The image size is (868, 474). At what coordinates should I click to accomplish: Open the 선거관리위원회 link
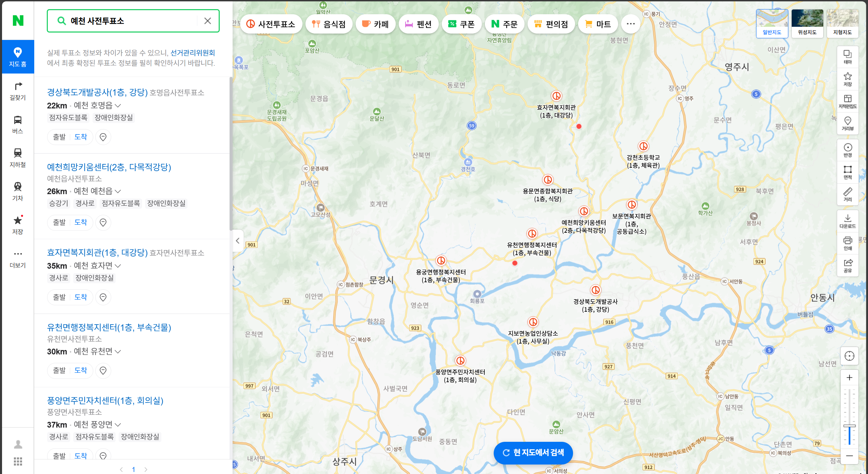pyautogui.click(x=192, y=53)
